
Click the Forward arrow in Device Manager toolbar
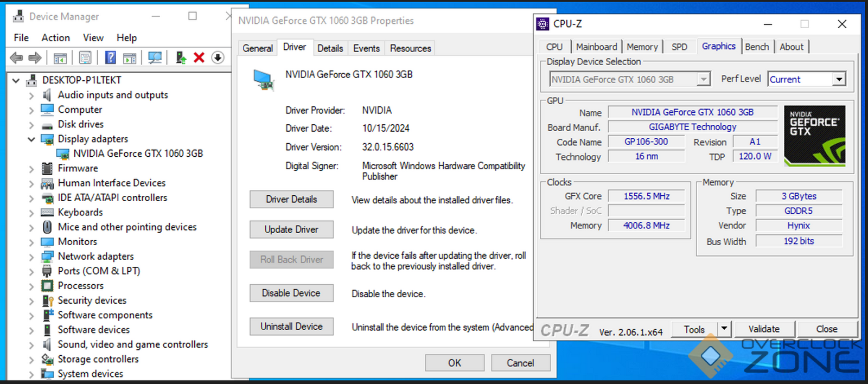pos(35,57)
